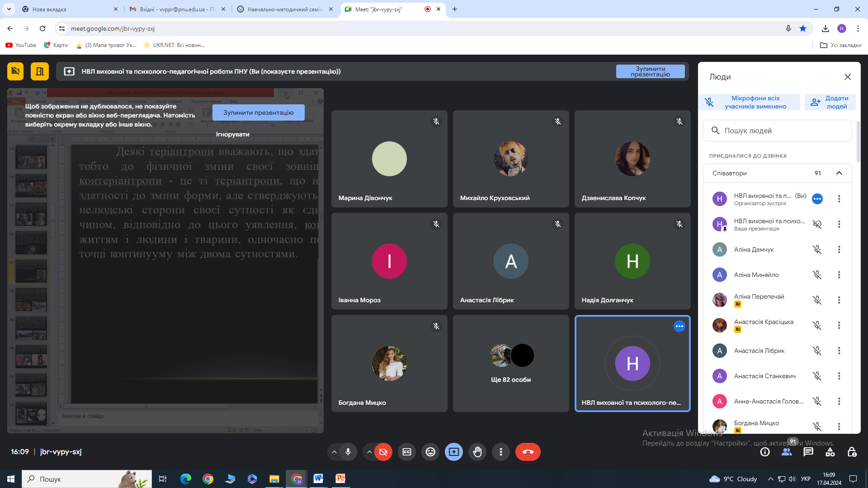This screenshot has height=488, width=868.
Task: Raise hand using the hand icon
Action: 477,452
